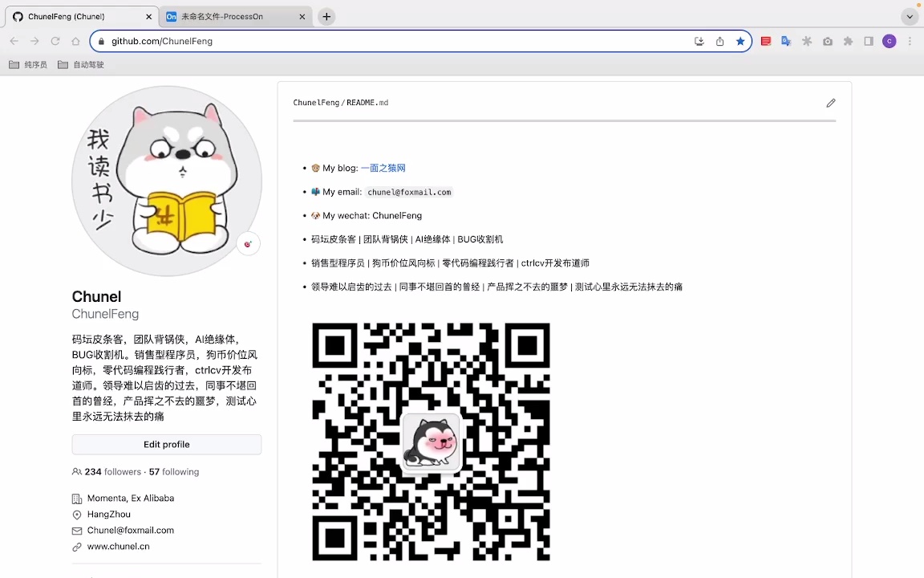Image resolution: width=924 pixels, height=578 pixels.
Task: Open the share page icon in address bar
Action: click(719, 41)
